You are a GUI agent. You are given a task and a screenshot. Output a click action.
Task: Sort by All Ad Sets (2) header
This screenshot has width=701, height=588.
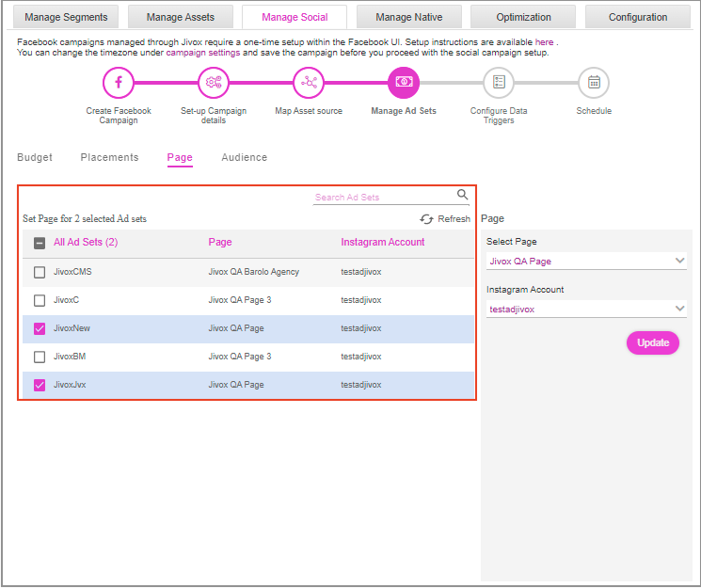coord(86,243)
